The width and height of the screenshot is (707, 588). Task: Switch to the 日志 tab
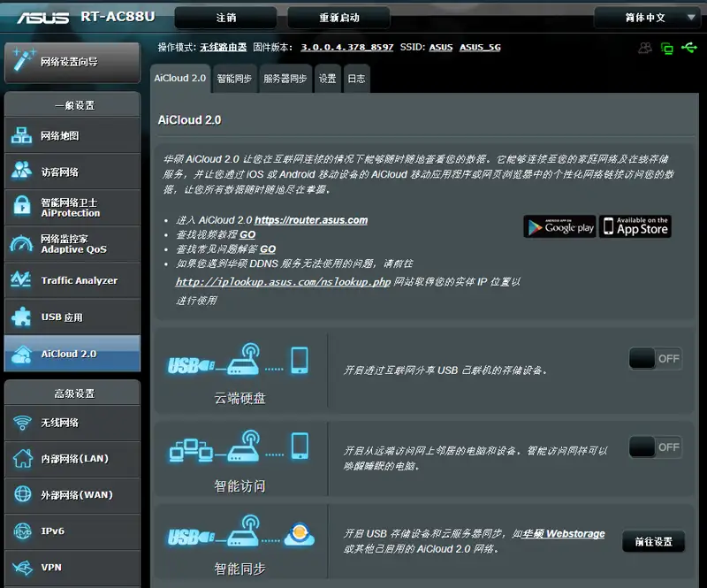(357, 79)
